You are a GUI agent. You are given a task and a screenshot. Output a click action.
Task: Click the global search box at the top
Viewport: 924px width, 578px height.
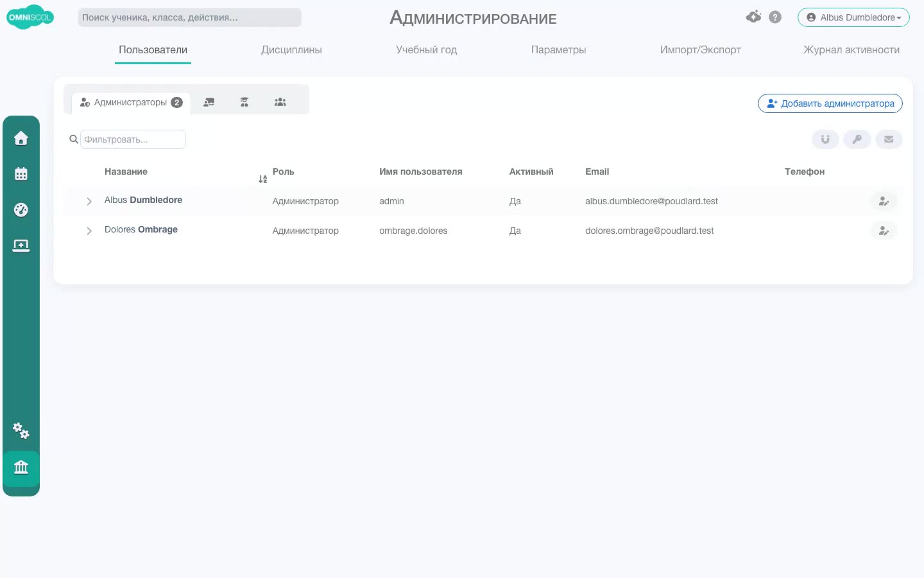pos(189,17)
